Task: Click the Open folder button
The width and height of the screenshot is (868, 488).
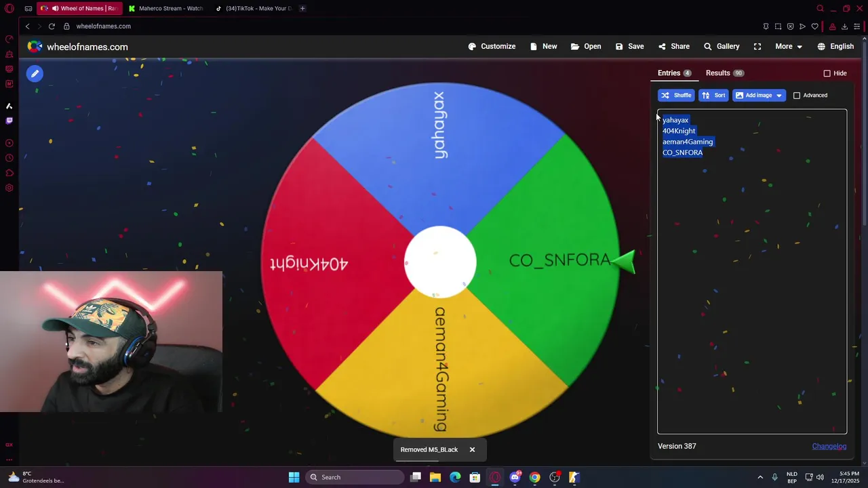Action: 586,47
